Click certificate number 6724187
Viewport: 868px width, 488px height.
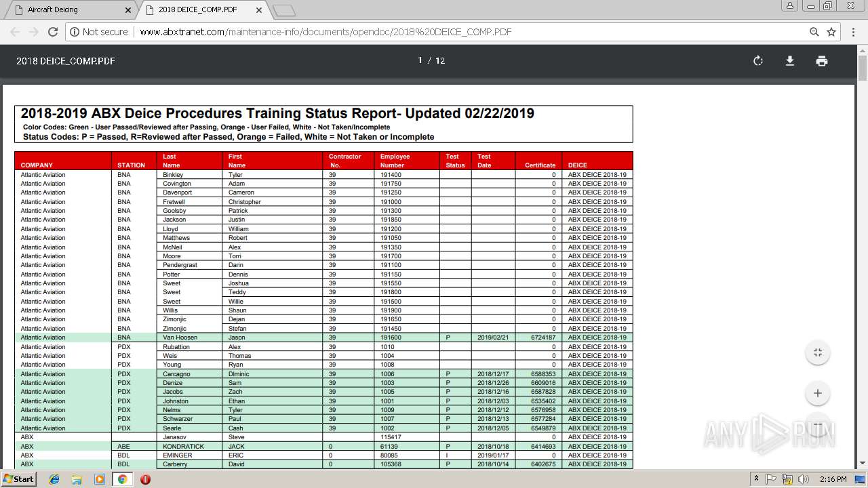pyautogui.click(x=543, y=338)
